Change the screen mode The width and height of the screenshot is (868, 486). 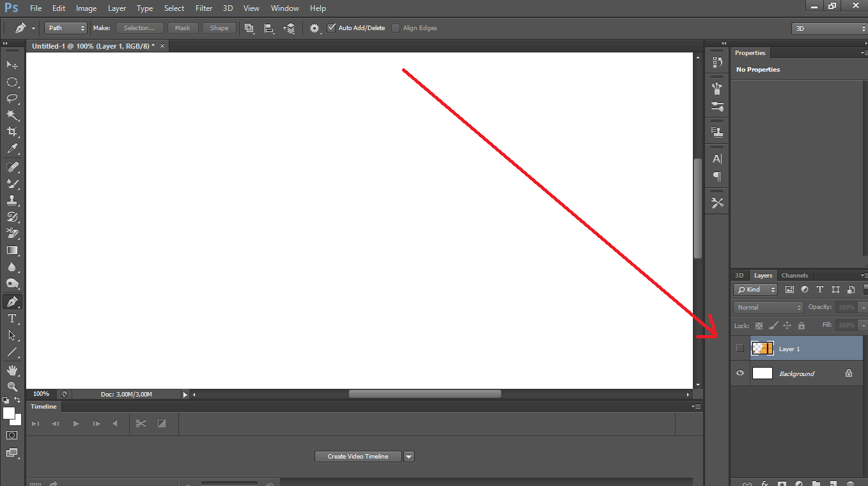tap(12, 453)
